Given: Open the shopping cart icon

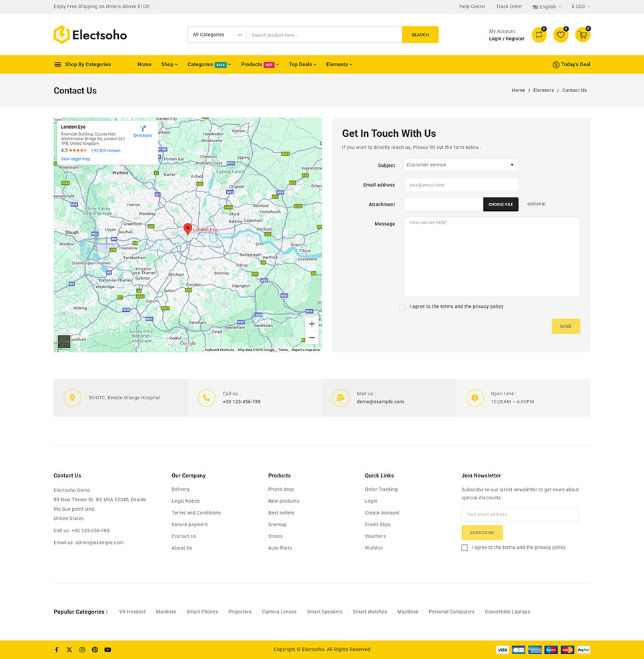Looking at the screenshot, I should click(582, 35).
